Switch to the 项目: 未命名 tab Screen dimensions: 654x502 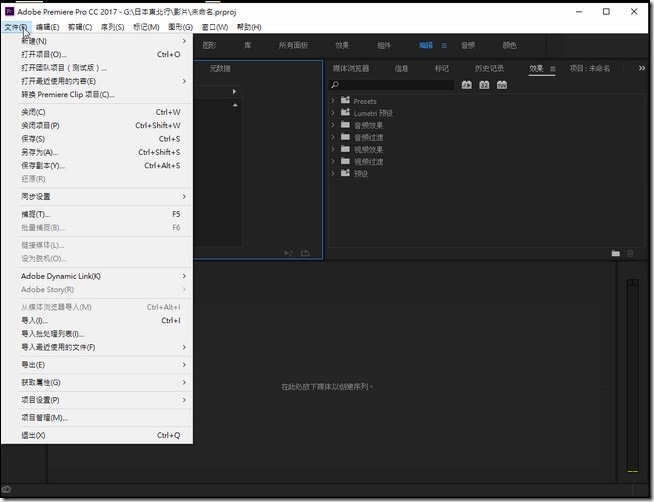(x=590, y=68)
